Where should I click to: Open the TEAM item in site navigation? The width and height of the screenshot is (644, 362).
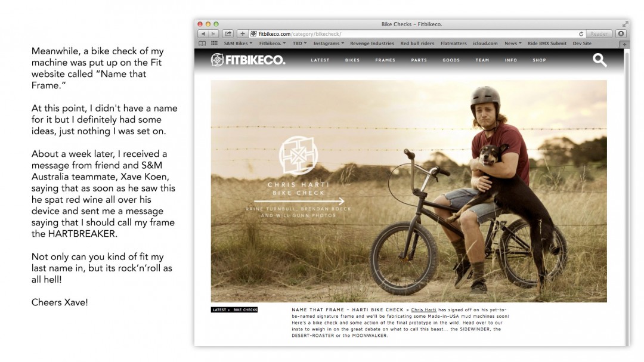482,60
